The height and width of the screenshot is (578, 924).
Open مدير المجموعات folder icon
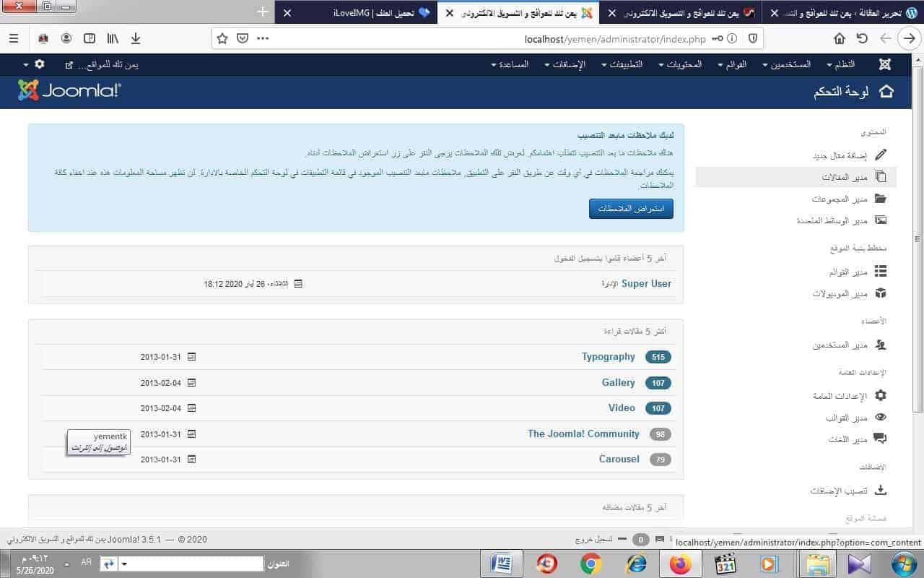tap(881, 198)
